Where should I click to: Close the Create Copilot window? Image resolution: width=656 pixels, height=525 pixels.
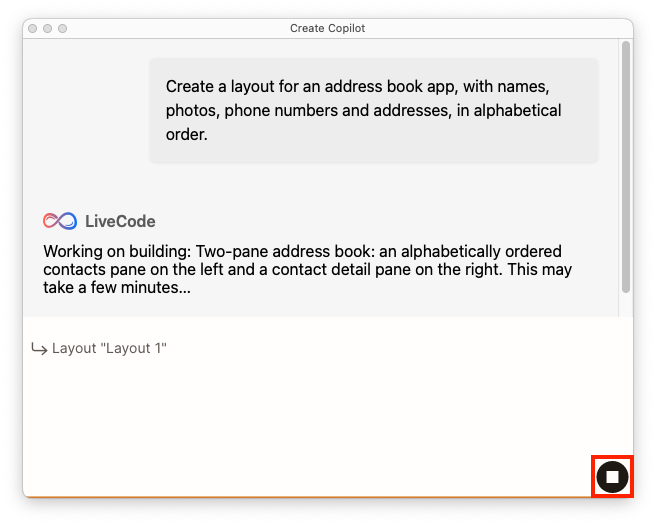pyautogui.click(x=33, y=29)
